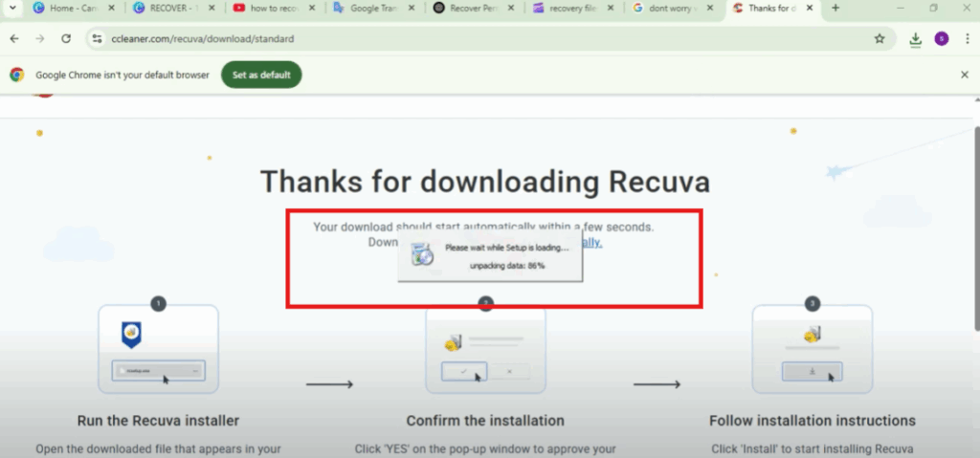Click Set as default button
This screenshot has height=458, width=980.
[261, 75]
